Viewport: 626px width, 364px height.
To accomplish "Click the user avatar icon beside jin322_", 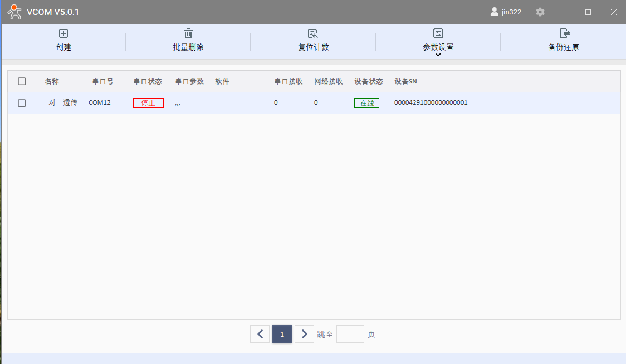I will point(494,12).
